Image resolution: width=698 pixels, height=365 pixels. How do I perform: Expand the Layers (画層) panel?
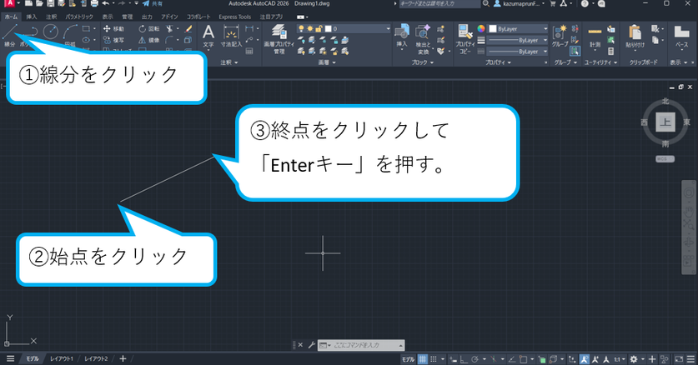326,63
